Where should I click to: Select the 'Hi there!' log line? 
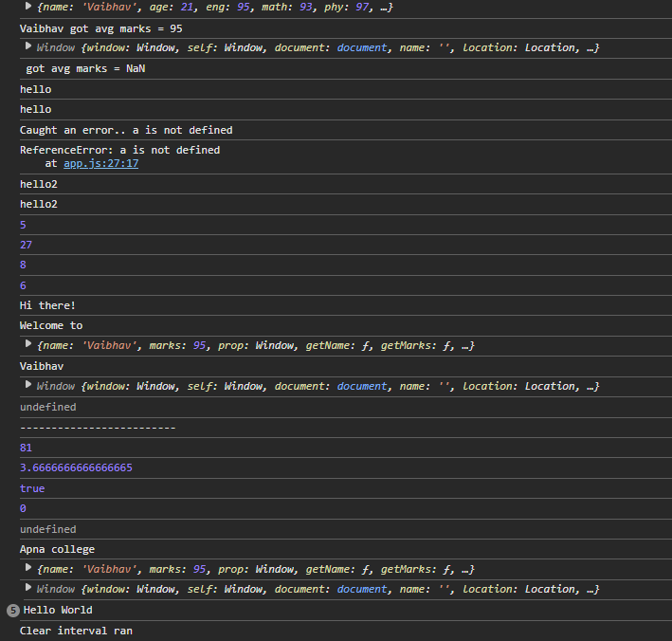(47, 305)
